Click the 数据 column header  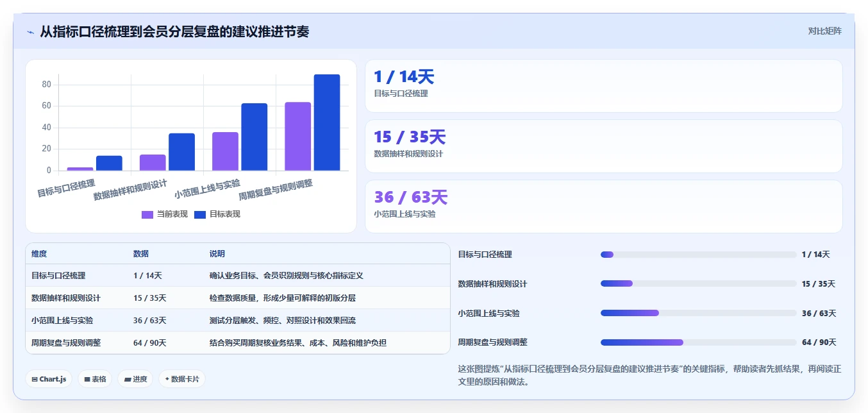pyautogui.click(x=141, y=254)
